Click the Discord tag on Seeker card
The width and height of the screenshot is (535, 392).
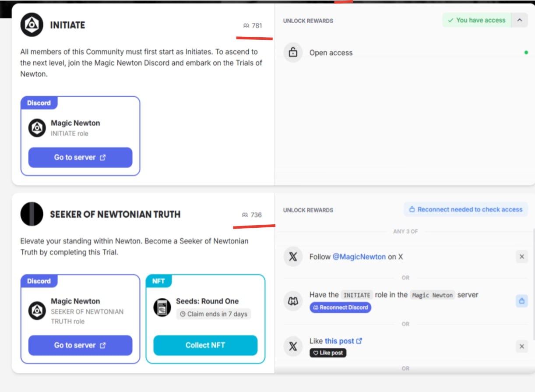39,281
